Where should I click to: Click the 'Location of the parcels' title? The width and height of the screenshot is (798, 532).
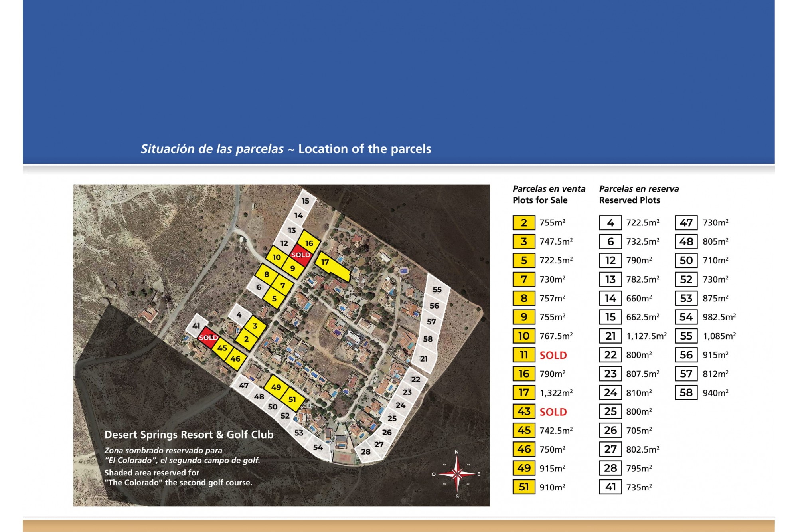click(365, 149)
